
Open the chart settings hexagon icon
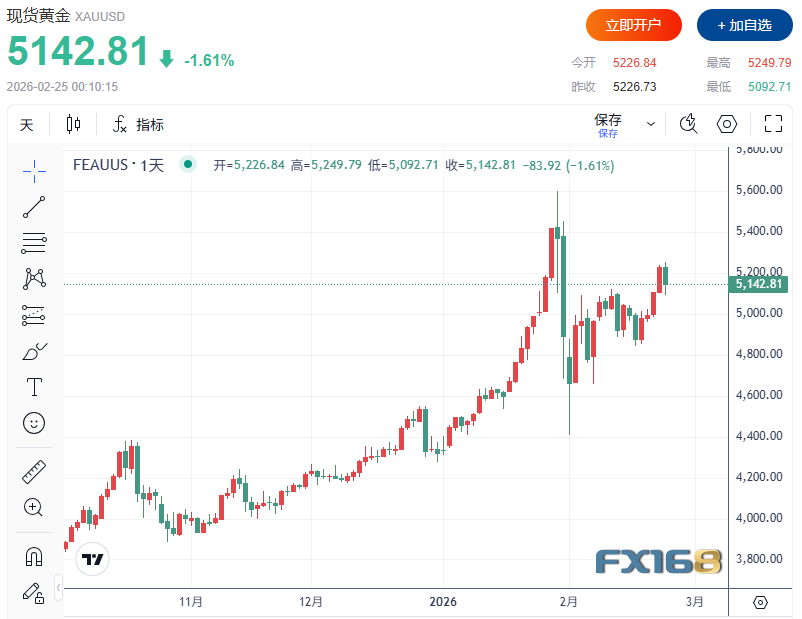(x=727, y=124)
